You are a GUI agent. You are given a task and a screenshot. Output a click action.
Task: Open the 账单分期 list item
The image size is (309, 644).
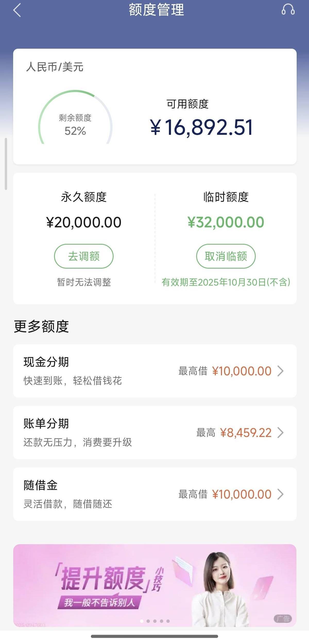(x=103, y=433)
